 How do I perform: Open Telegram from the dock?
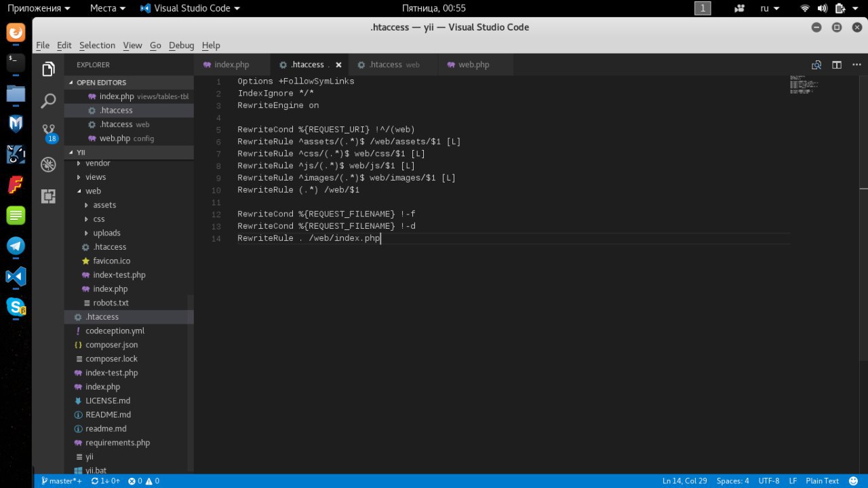click(16, 246)
